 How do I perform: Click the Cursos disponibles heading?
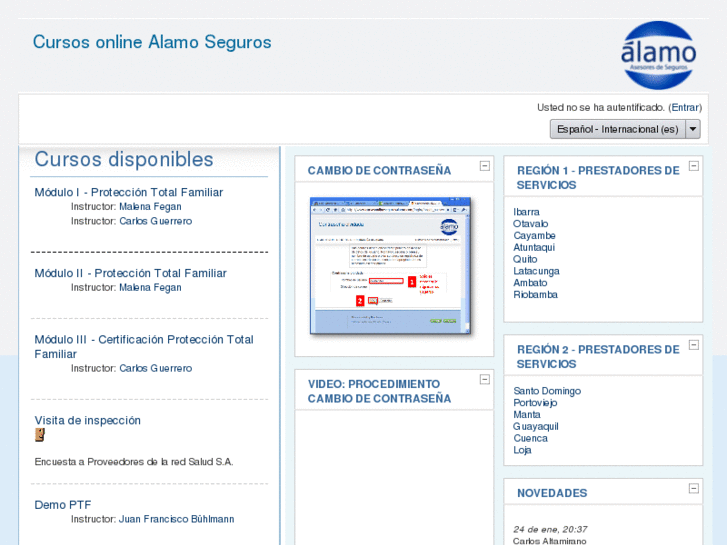click(x=124, y=160)
